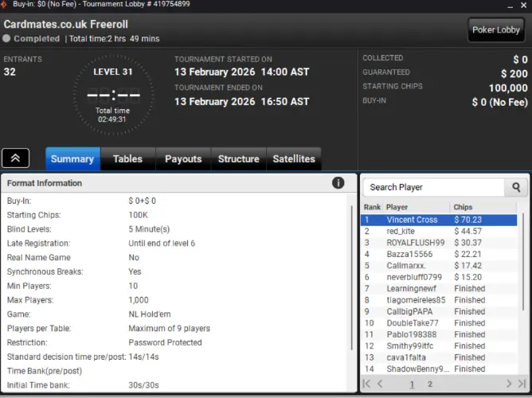Click the Search Player input field

click(434, 187)
